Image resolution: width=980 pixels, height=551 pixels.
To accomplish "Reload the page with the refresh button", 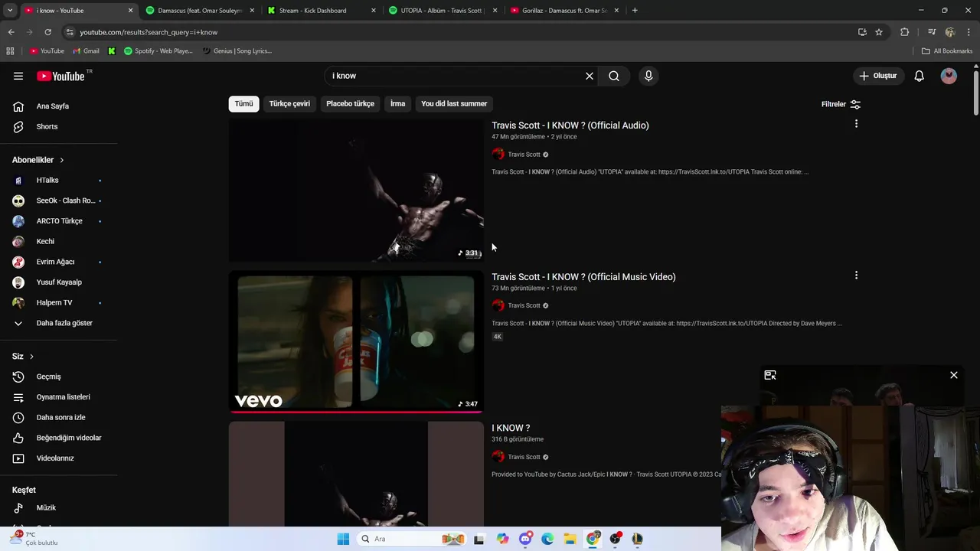I will point(47,32).
